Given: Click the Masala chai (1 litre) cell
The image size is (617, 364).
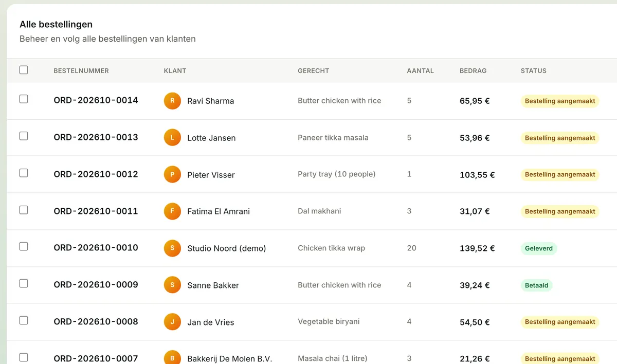Looking at the screenshot, I should pyautogui.click(x=332, y=358).
